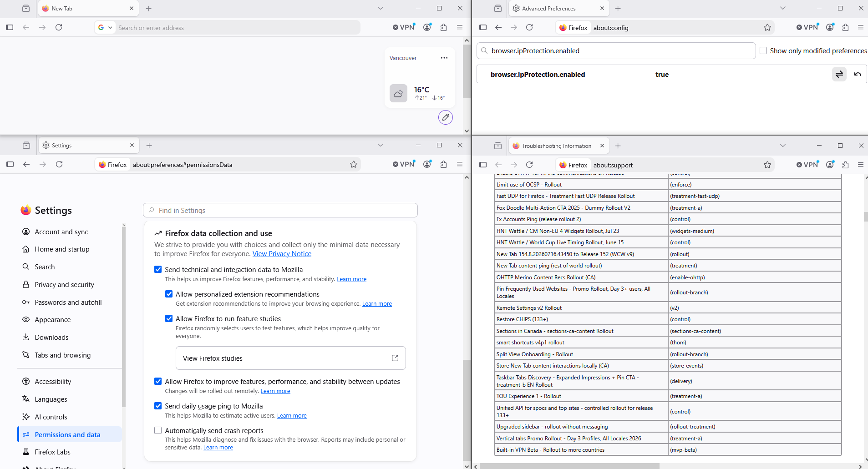Open extensions menu in Settings window
Viewport: 868px width, 469px height.
pos(444,164)
